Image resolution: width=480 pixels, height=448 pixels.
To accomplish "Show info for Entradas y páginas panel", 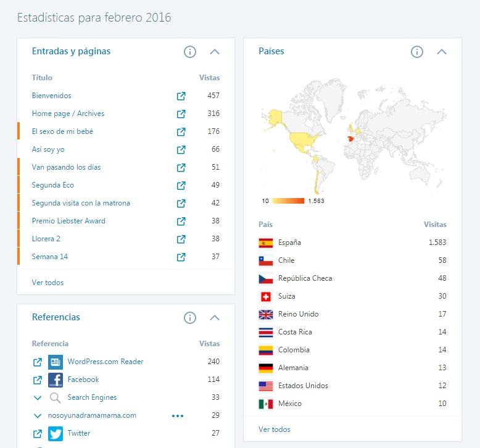I will pyautogui.click(x=190, y=52).
